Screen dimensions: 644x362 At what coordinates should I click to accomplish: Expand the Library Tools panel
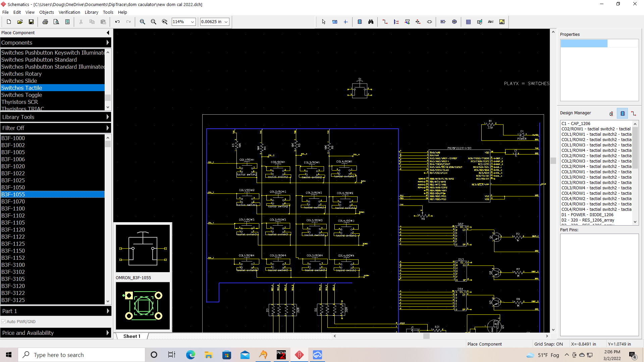56,117
